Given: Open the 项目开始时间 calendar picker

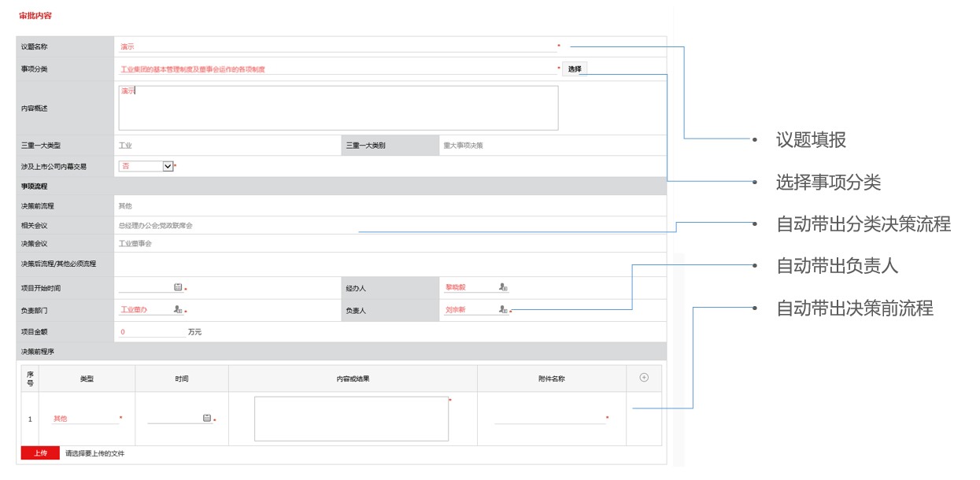Looking at the screenshot, I should tap(178, 287).
